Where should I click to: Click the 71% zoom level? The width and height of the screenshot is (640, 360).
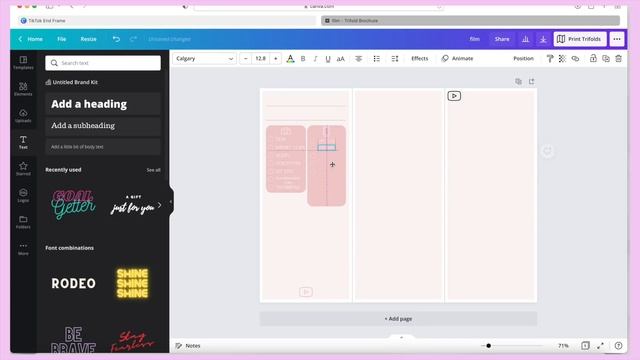pos(563,346)
